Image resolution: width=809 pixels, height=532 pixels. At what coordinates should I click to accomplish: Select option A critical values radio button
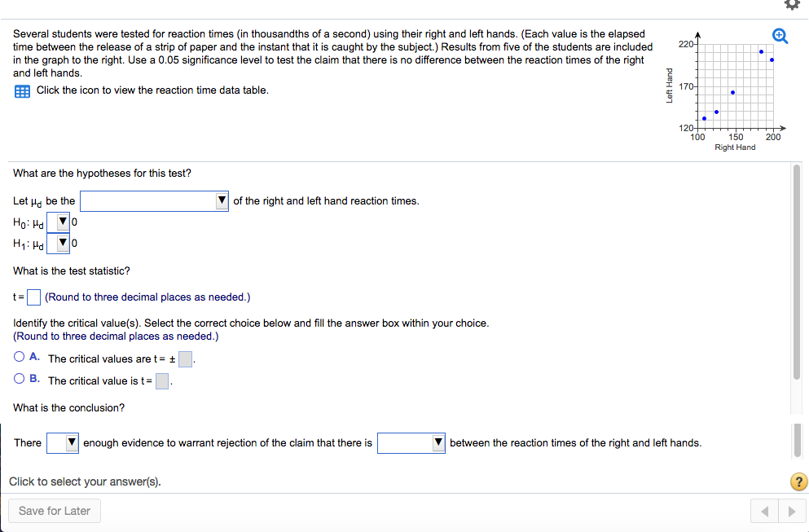tap(19, 357)
